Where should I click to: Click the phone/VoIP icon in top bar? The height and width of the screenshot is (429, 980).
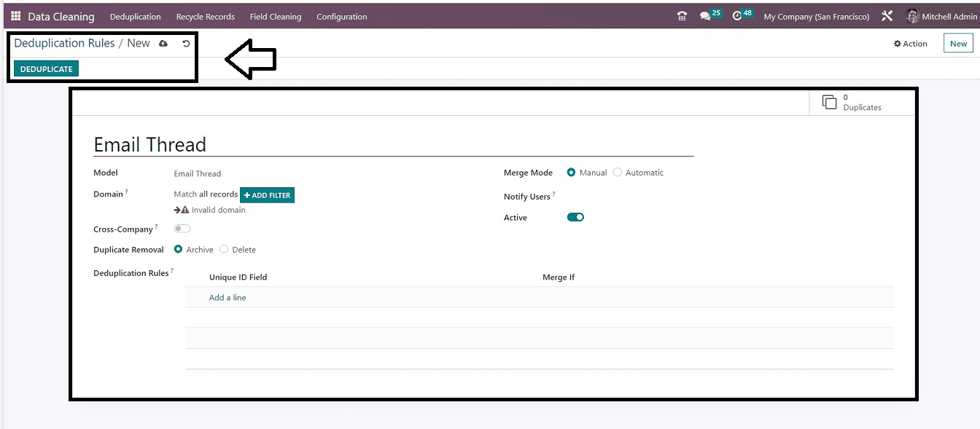tap(682, 16)
